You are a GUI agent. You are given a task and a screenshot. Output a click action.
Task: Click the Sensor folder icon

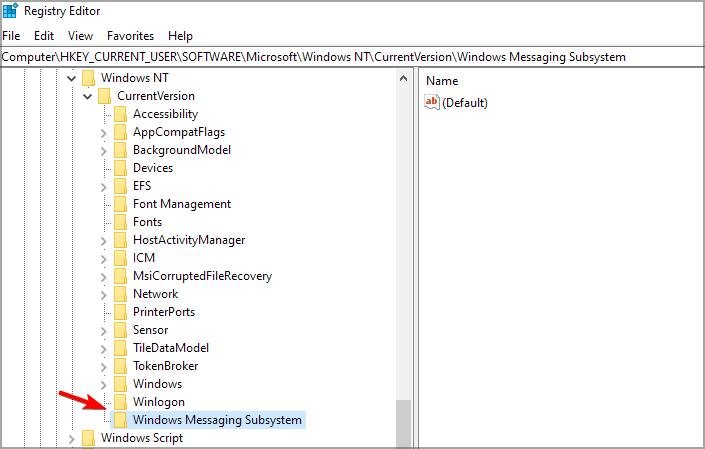[120, 330]
